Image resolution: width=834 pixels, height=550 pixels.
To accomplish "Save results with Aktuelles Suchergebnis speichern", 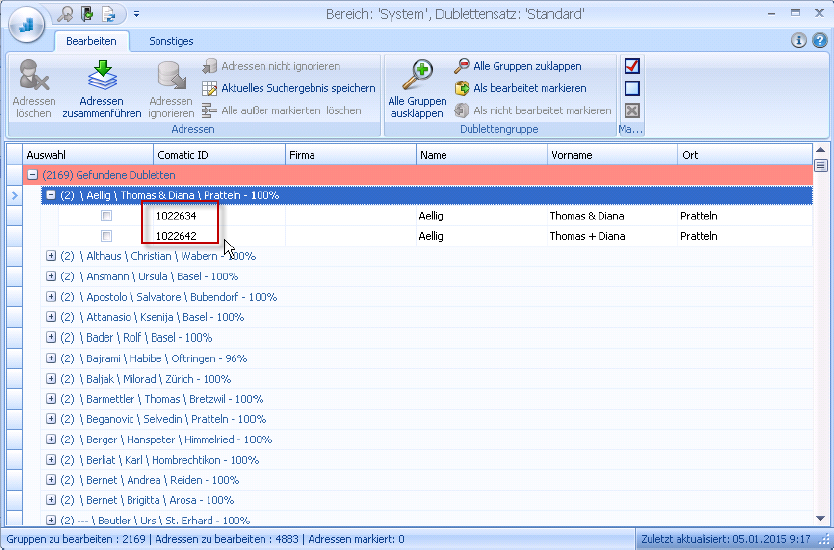I will (298, 88).
